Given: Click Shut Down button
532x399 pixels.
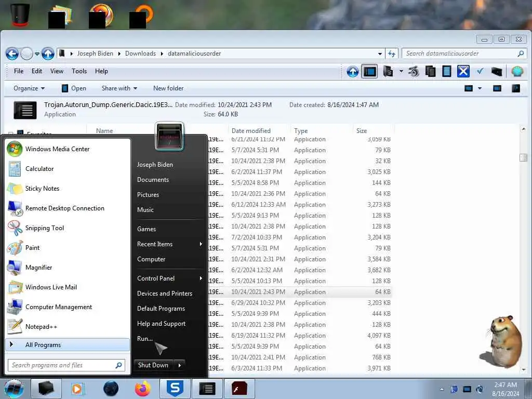Looking at the screenshot, I should (x=153, y=365).
